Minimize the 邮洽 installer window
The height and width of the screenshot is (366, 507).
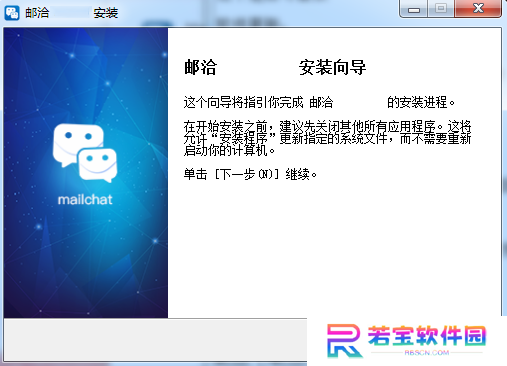(x=414, y=9)
